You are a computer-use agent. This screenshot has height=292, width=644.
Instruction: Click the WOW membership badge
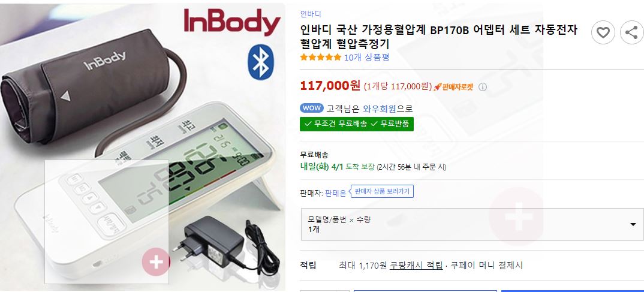pos(312,108)
